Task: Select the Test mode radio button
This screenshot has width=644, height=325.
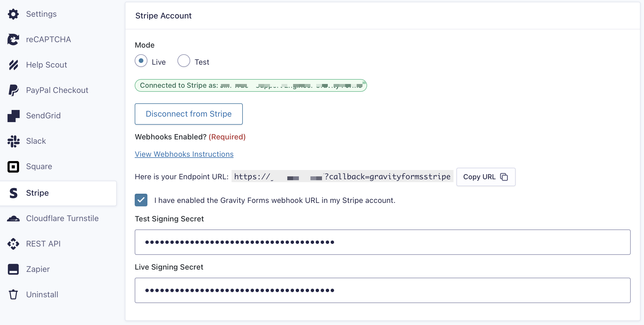Action: tap(184, 61)
